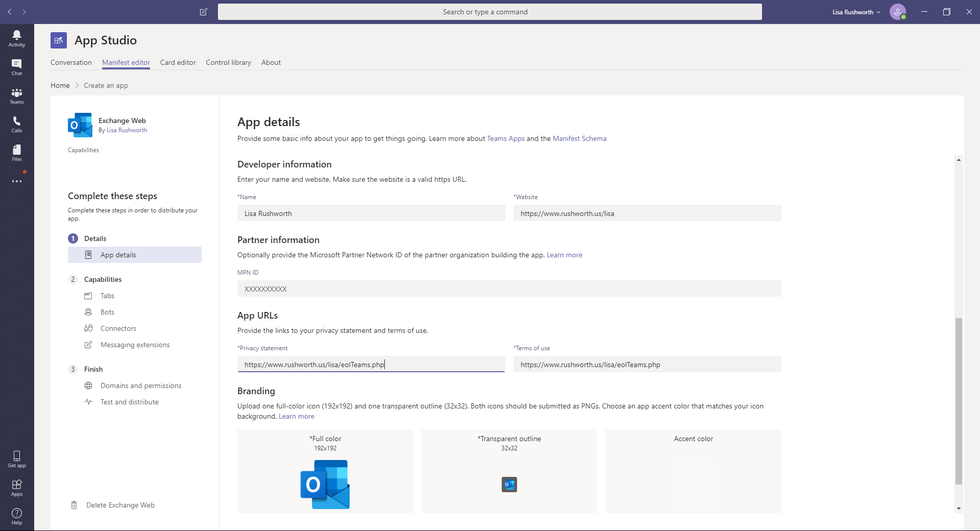Viewport: 980px width, 531px height.
Task: Open Test and distribute step
Action: tap(130, 402)
